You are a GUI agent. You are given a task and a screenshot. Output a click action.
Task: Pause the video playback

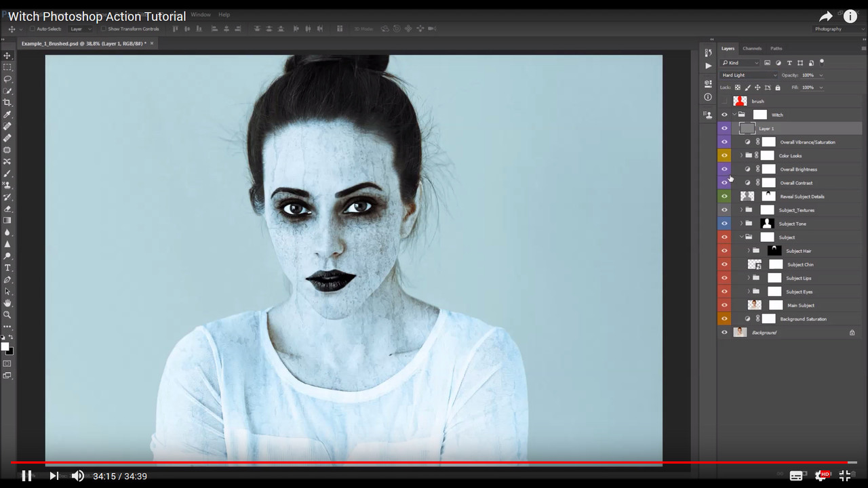pos(26,476)
